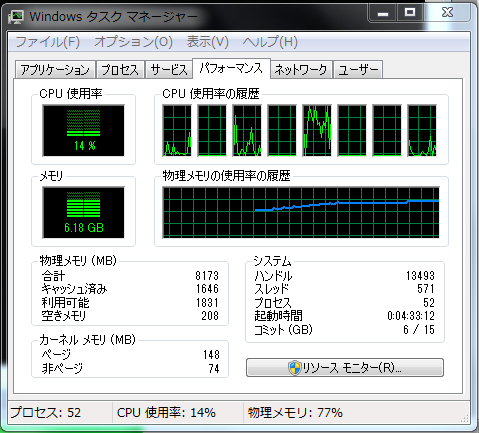Click the status bar CPU 使用率: 14% entry
The image size is (479, 433).
166,413
